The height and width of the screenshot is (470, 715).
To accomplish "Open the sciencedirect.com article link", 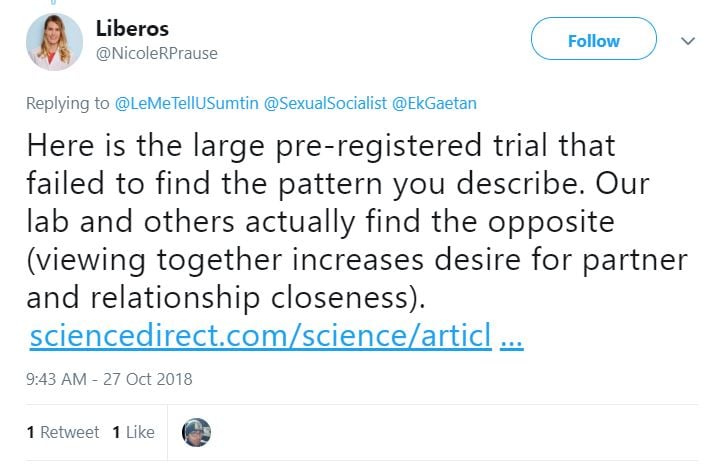I will [260, 336].
